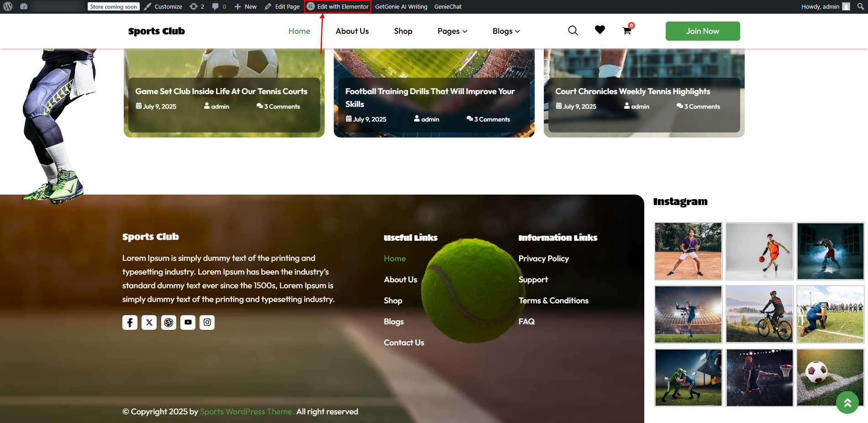Click Edit with Elementor
This screenshot has width=868, height=423.
click(337, 6)
